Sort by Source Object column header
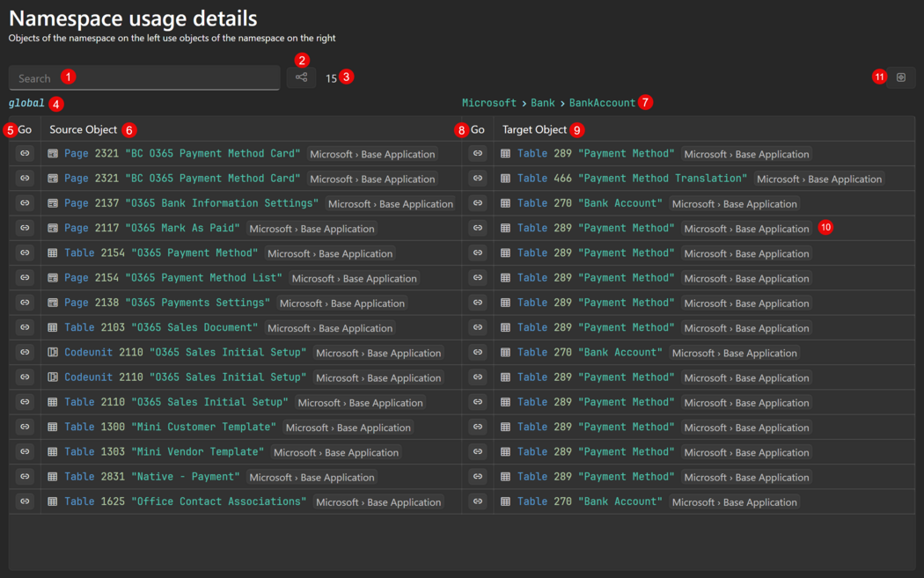The width and height of the screenshot is (924, 578). (x=84, y=129)
